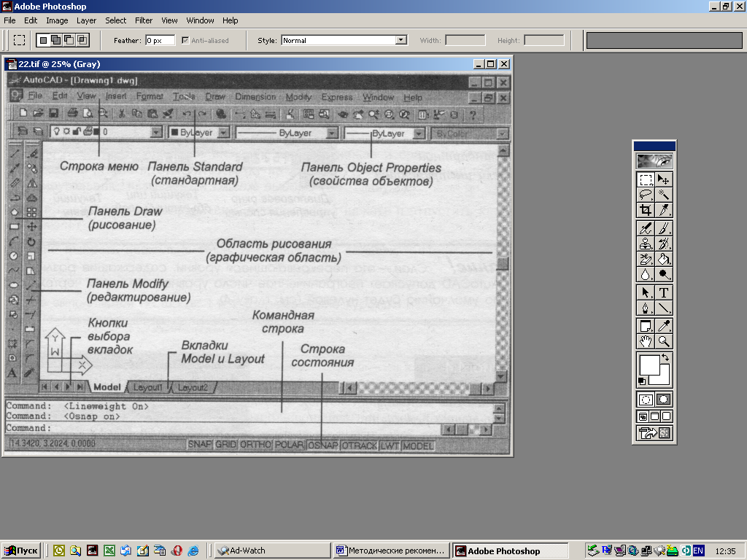Select the Rectangular Marquee tool in the toolbox

point(646,179)
